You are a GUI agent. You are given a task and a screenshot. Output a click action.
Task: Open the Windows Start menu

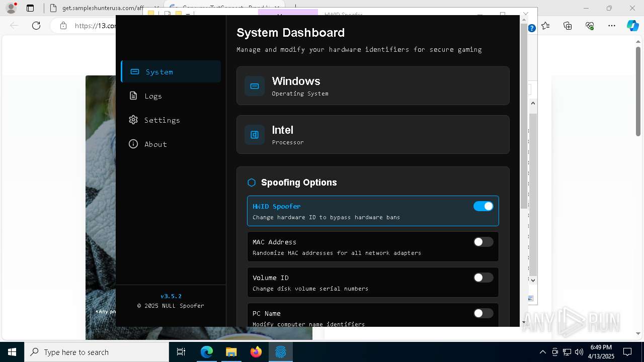coord(12,352)
